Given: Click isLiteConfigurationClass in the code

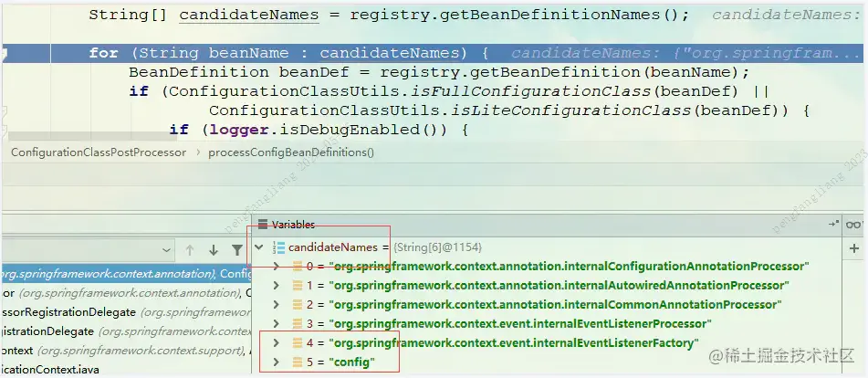Looking at the screenshot, I should 570,110.
